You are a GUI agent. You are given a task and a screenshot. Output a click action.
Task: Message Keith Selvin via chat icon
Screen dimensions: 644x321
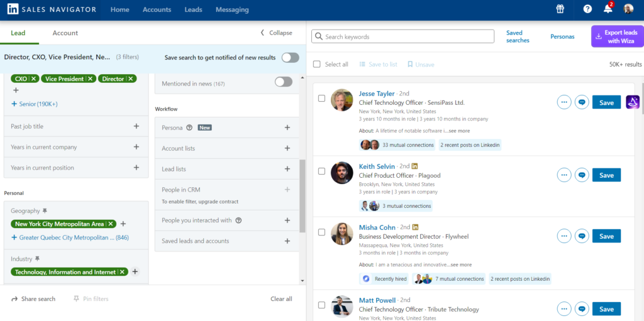tap(582, 175)
